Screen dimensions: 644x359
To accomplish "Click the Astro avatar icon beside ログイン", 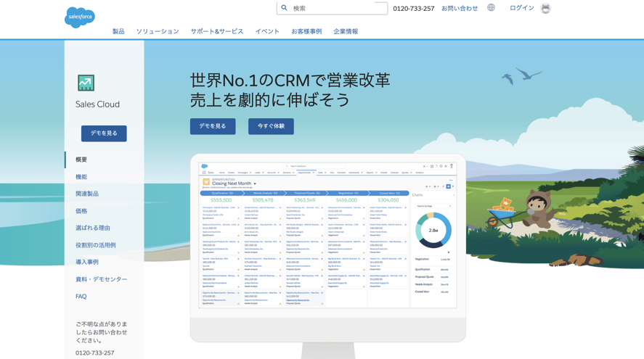I will click(x=545, y=8).
